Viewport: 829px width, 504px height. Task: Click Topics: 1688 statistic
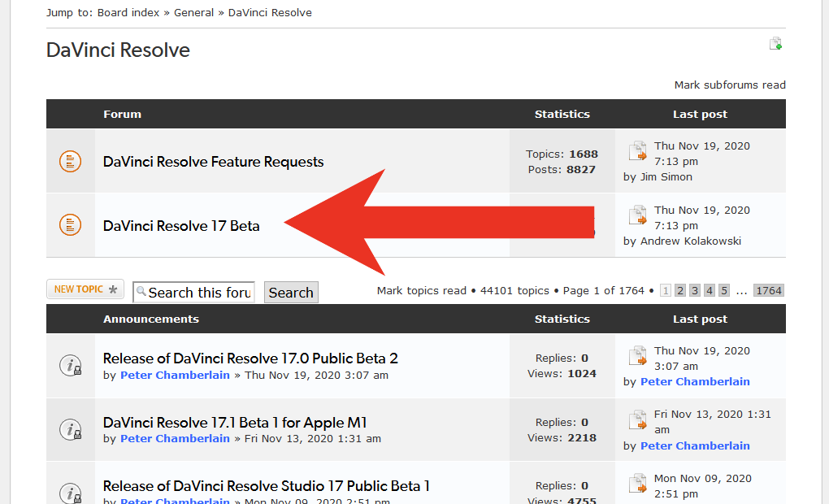(x=562, y=154)
